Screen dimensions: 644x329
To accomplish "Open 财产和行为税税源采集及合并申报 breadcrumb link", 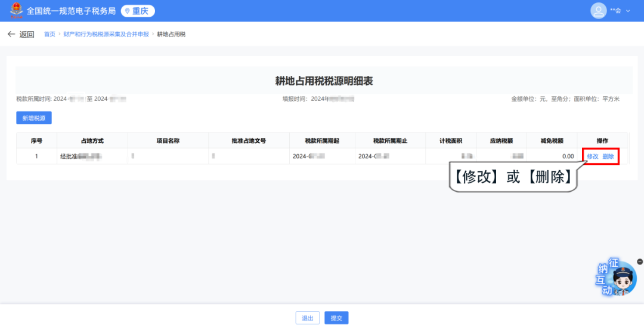I will coord(106,34).
